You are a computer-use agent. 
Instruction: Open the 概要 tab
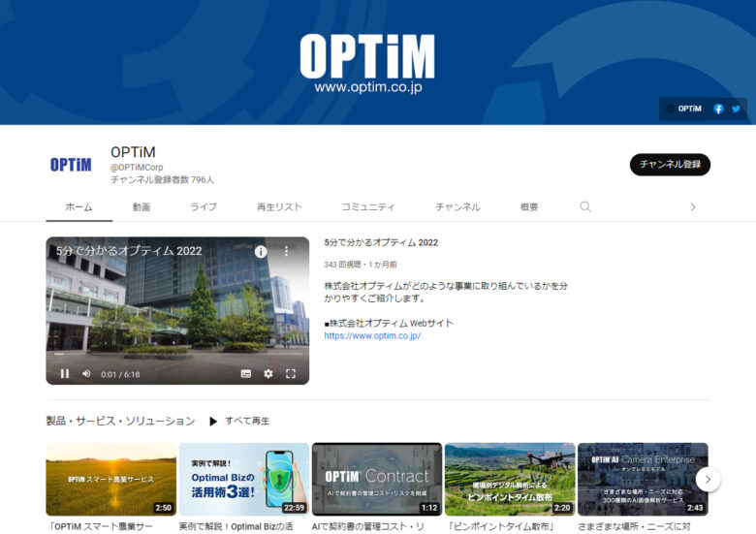coord(529,207)
